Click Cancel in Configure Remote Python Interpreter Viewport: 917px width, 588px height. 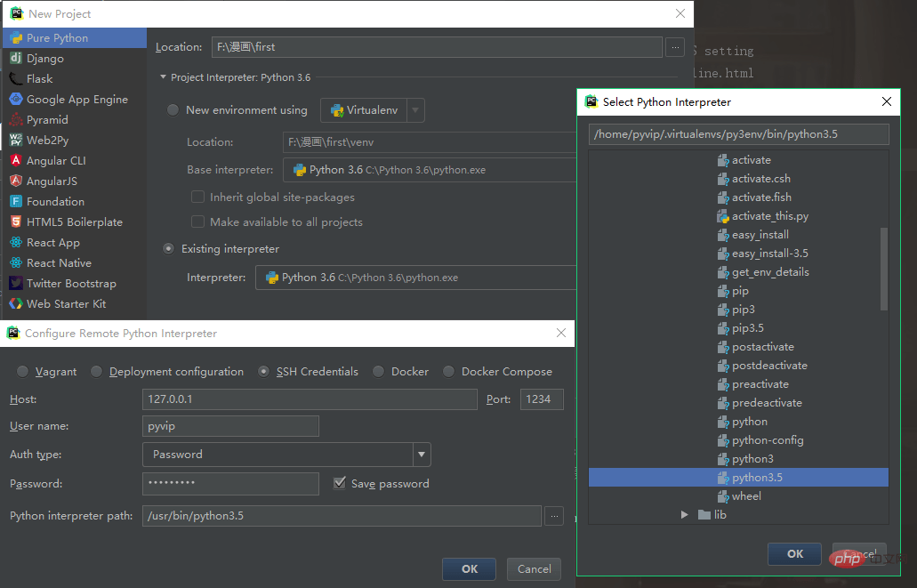point(534,568)
